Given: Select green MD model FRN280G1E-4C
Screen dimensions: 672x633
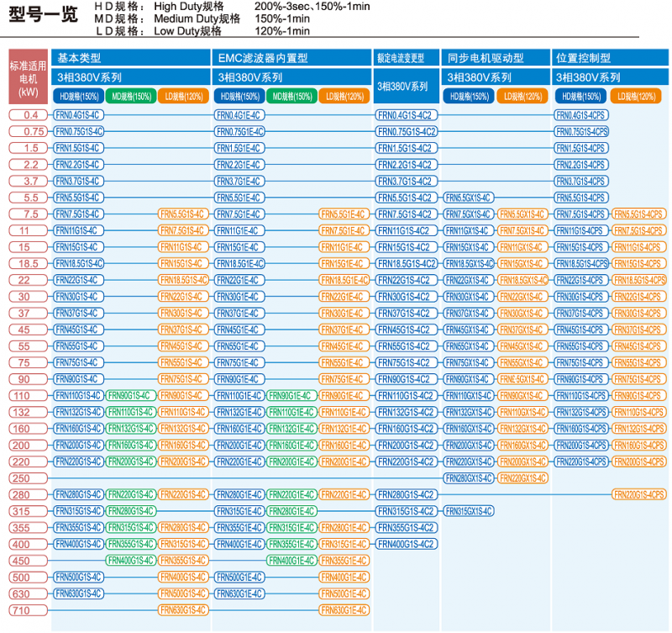Looking at the screenshot, I should point(291,511).
